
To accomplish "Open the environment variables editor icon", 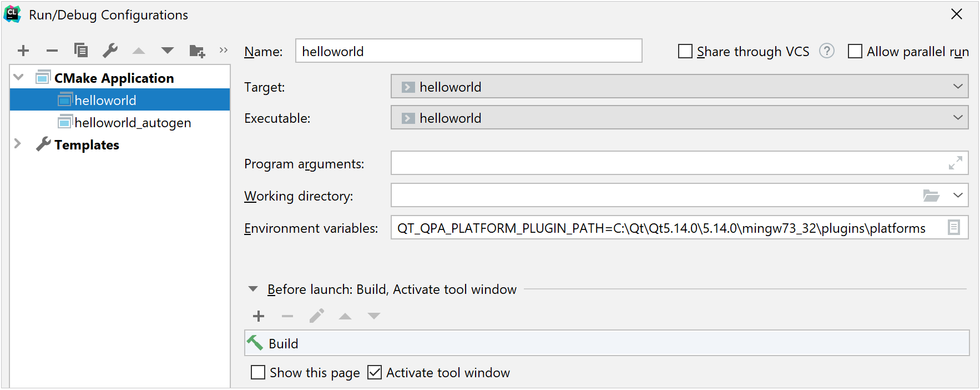I will pos(953,228).
